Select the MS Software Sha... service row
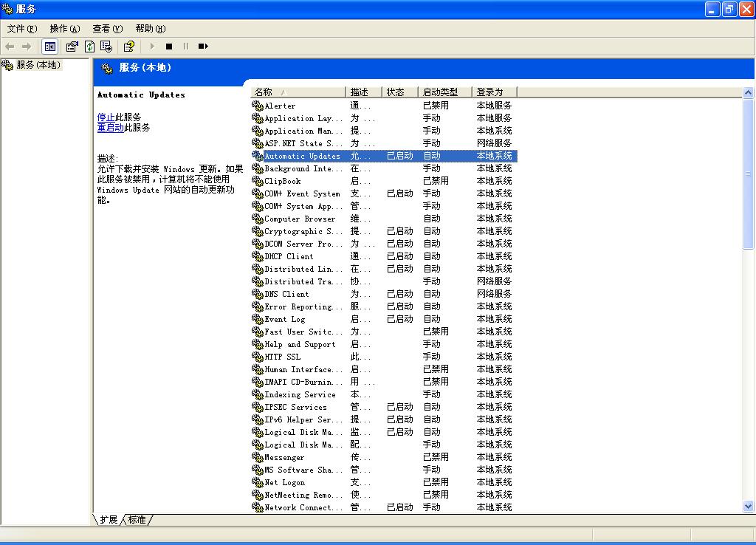 point(384,469)
